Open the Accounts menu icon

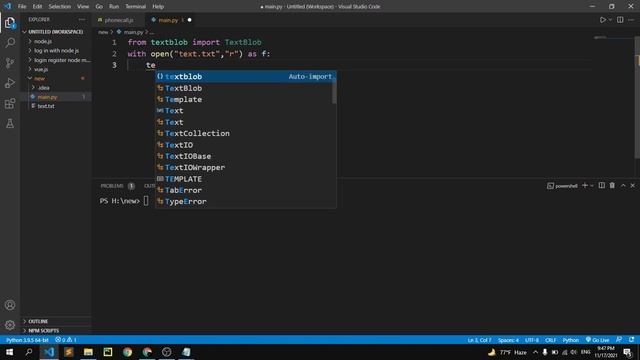(10, 305)
